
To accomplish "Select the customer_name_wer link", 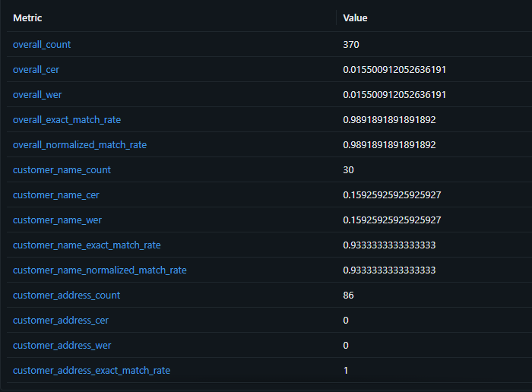I will [x=56, y=220].
